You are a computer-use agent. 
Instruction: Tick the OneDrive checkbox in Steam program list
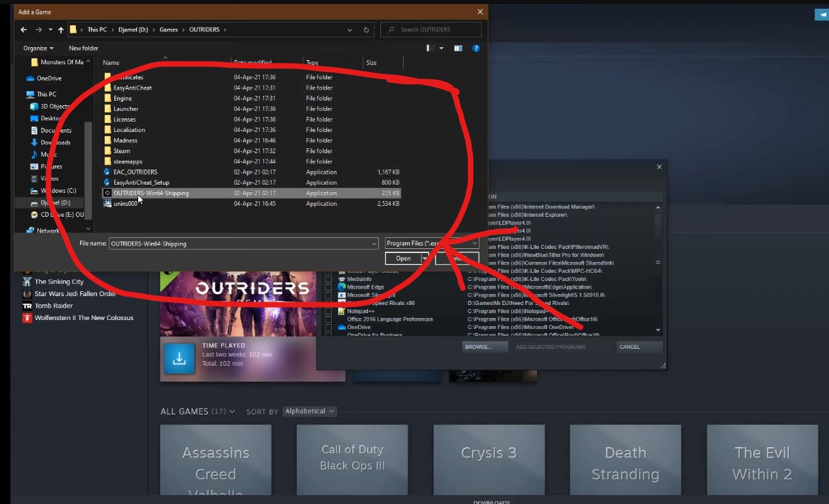pyautogui.click(x=328, y=327)
